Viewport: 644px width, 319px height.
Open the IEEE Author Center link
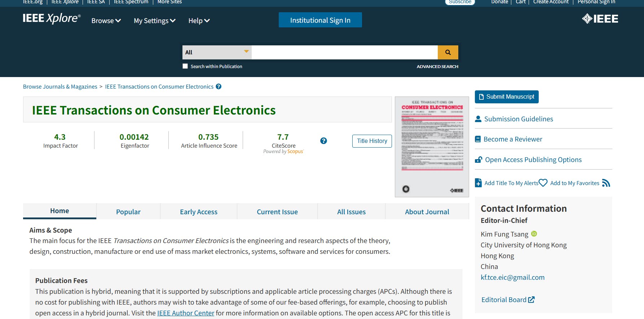(x=186, y=313)
